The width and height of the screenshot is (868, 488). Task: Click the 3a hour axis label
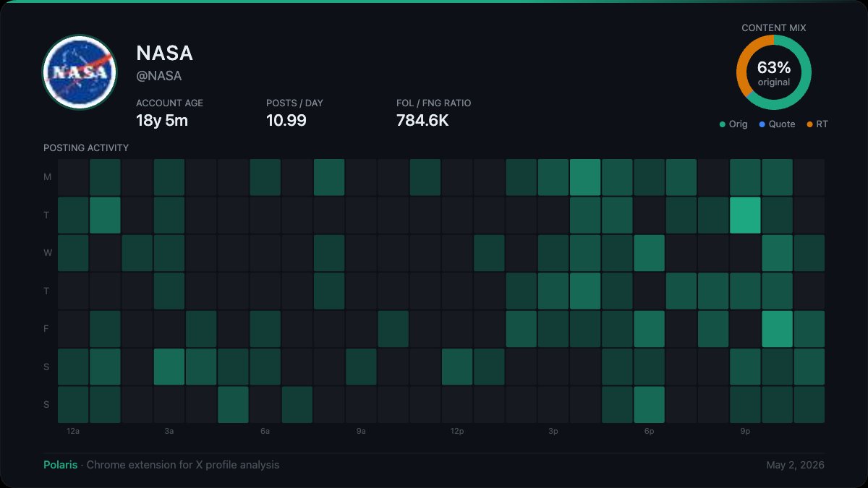click(x=169, y=431)
